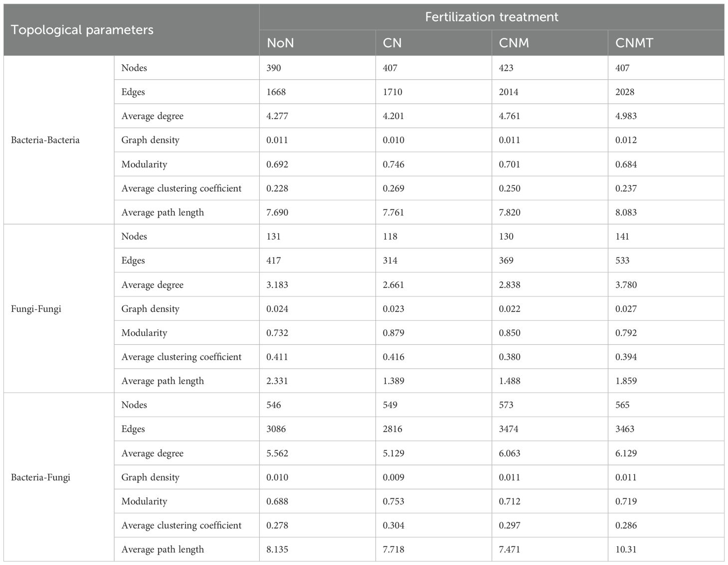Click the cell with value 1668
Image resolution: width=728 pixels, height=565 pixels.
pyautogui.click(x=276, y=92)
